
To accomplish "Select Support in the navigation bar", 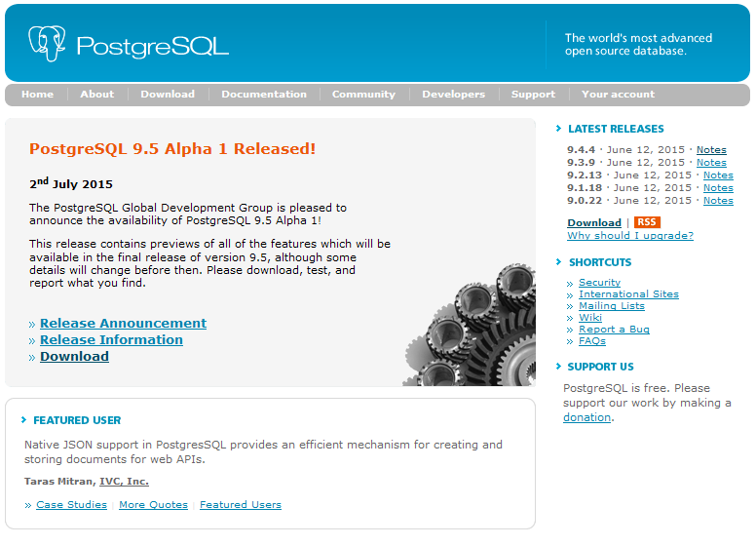I will pos(533,94).
